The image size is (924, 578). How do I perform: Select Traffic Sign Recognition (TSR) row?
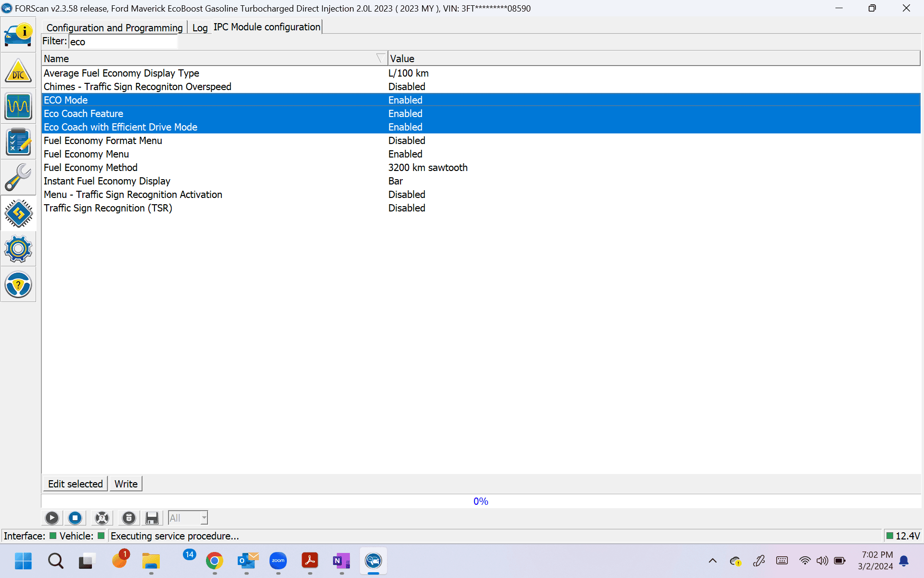[481, 208]
